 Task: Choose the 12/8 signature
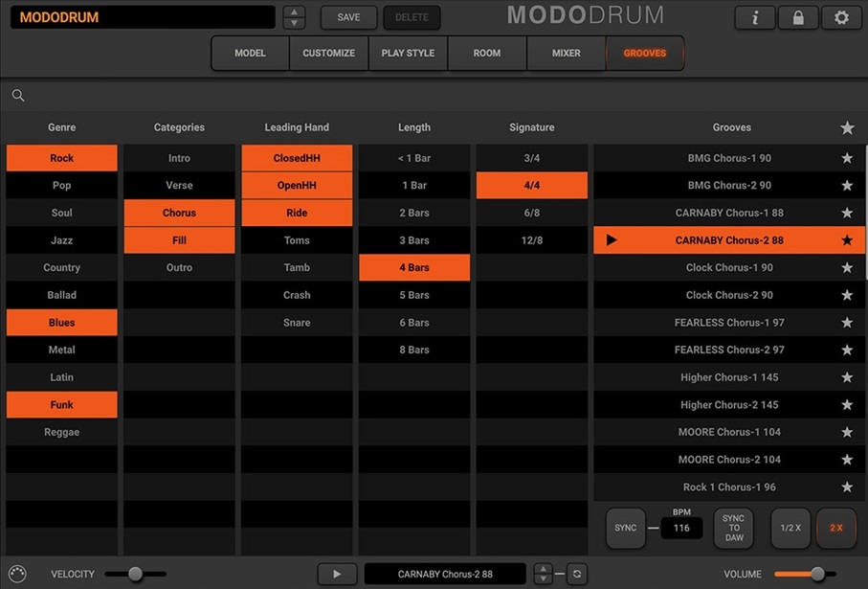(532, 240)
